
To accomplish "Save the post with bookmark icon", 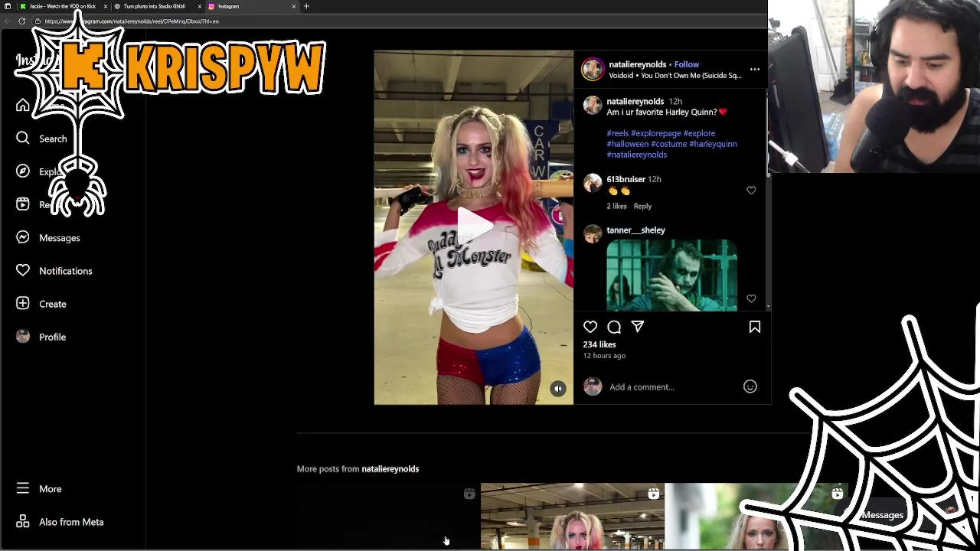I will pos(754,327).
